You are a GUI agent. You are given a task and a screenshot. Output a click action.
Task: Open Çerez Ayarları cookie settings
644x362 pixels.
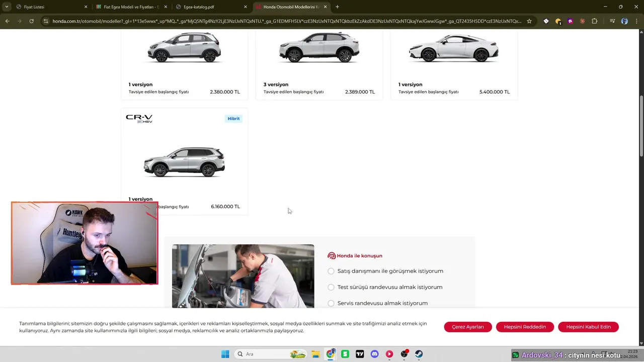point(468,327)
